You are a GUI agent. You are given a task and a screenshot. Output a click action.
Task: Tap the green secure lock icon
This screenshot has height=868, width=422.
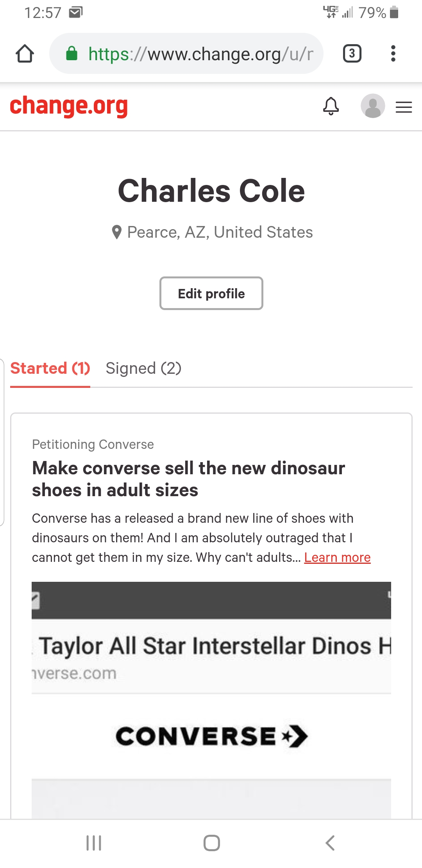coord(72,54)
